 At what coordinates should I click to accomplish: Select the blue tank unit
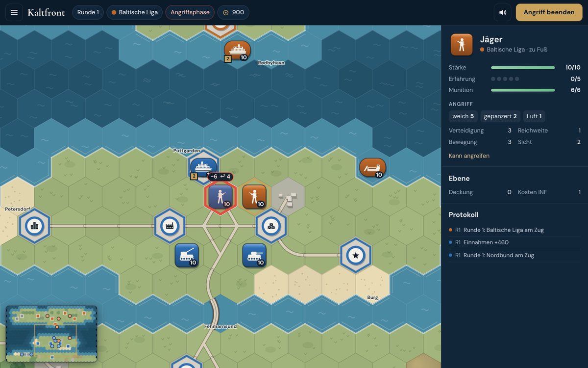coord(254,255)
